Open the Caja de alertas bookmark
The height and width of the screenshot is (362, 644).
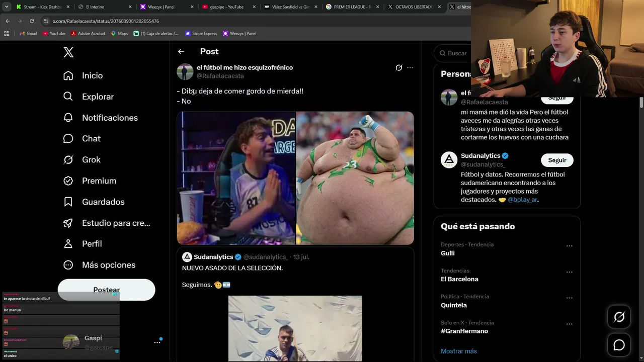[156, 34]
